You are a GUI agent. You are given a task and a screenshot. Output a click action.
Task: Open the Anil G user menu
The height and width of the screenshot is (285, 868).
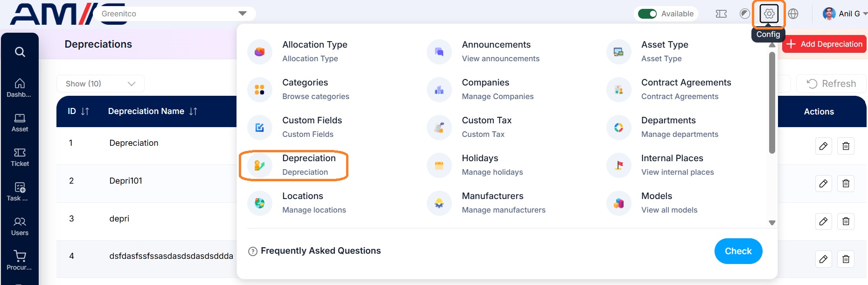845,14
